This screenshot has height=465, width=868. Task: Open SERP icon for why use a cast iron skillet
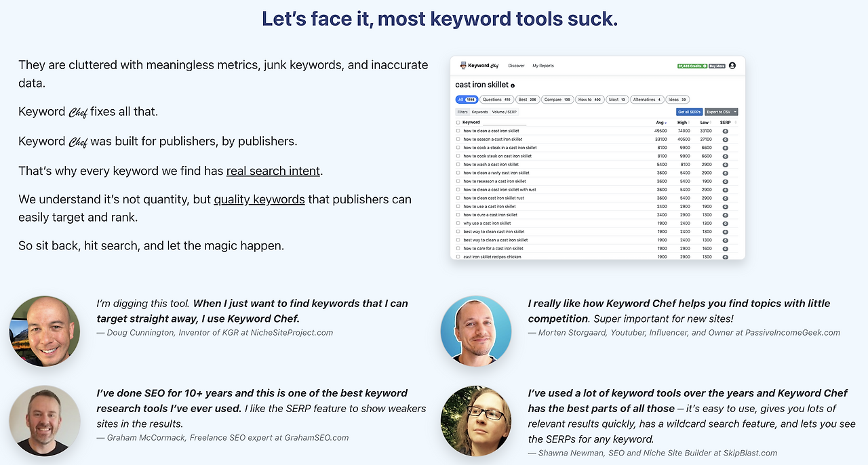pyautogui.click(x=725, y=223)
